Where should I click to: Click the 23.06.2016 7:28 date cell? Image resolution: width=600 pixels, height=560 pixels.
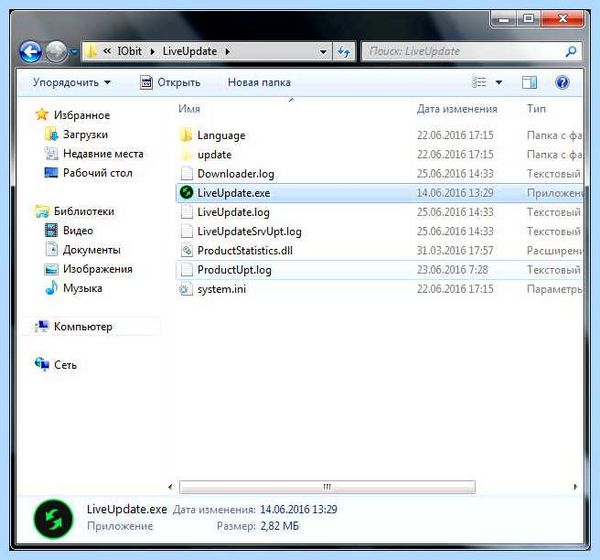(x=452, y=269)
